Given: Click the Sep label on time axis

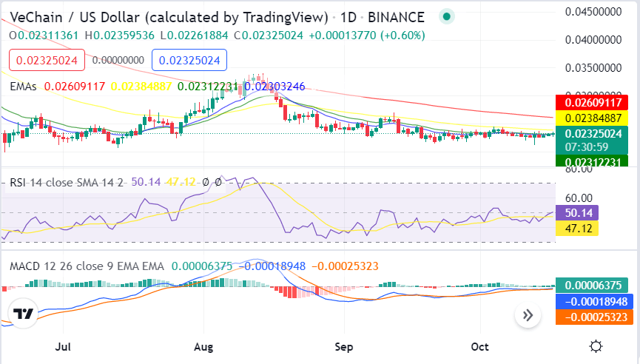Looking at the screenshot, I should click(x=343, y=347).
